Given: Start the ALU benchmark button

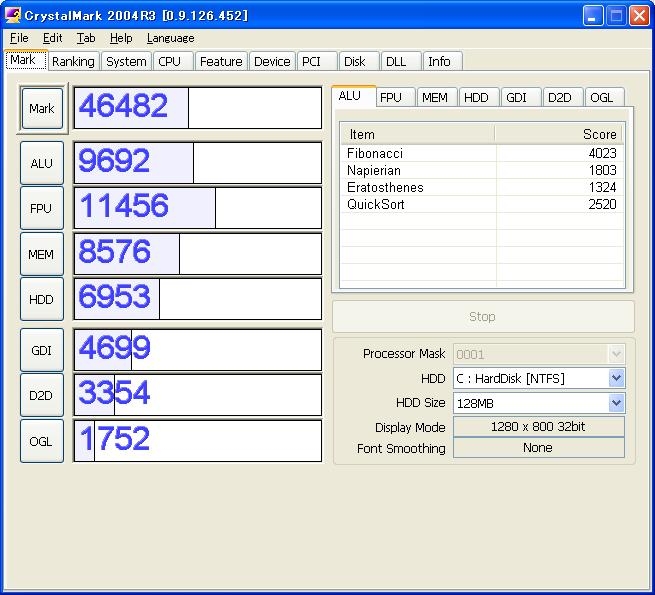Looking at the screenshot, I should 41,163.
